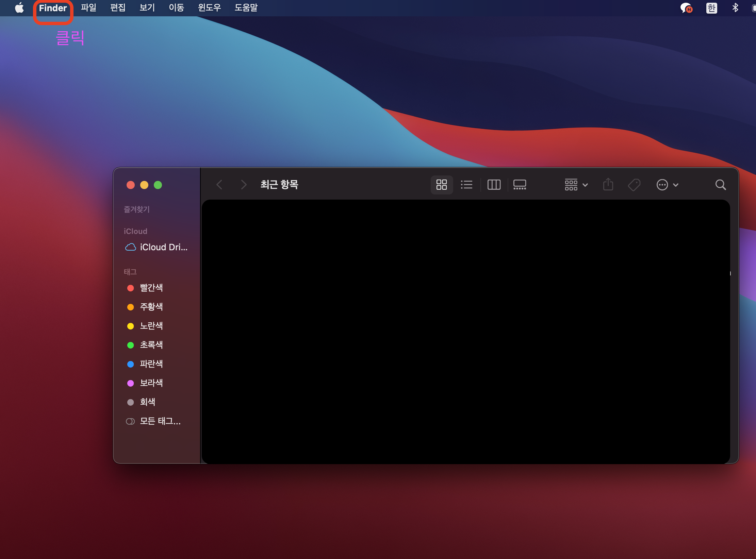The image size is (756, 559).
Task: Expand the group-by options dropdown
Action: click(x=576, y=185)
